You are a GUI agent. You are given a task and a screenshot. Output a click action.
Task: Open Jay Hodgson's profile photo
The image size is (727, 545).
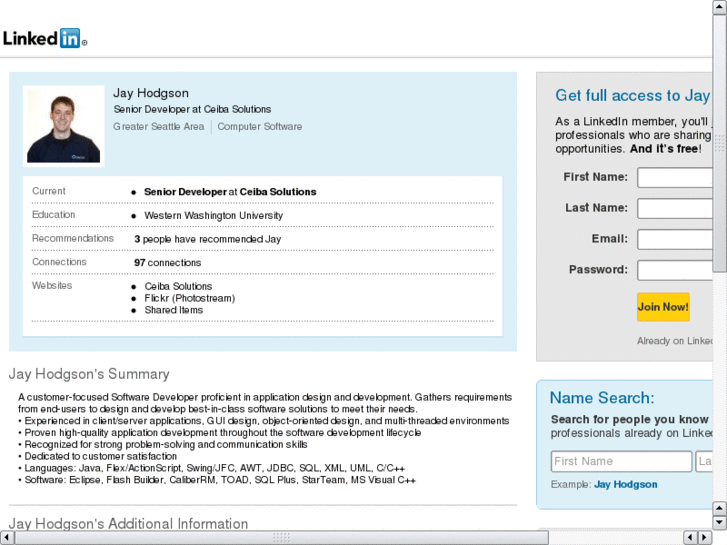pos(64,126)
